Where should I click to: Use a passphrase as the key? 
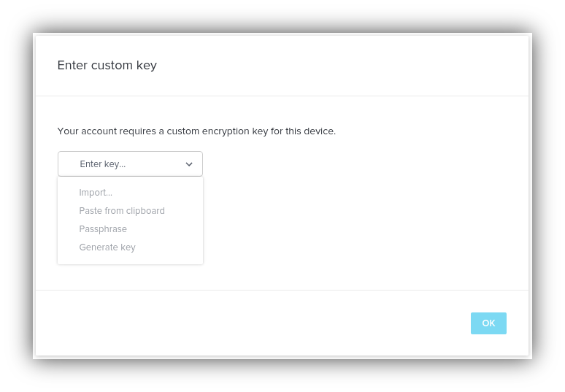[x=103, y=229]
